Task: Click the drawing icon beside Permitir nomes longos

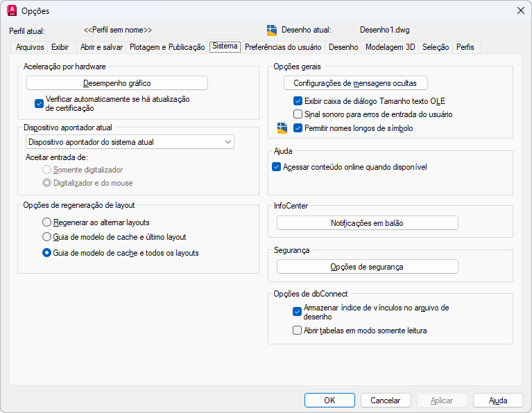Action: pos(282,128)
